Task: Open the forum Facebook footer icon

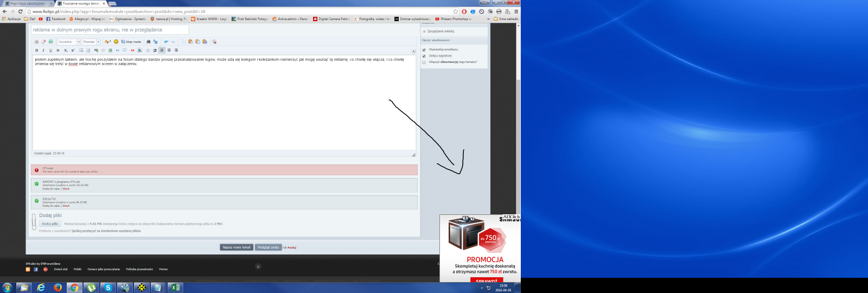Action: click(36, 269)
